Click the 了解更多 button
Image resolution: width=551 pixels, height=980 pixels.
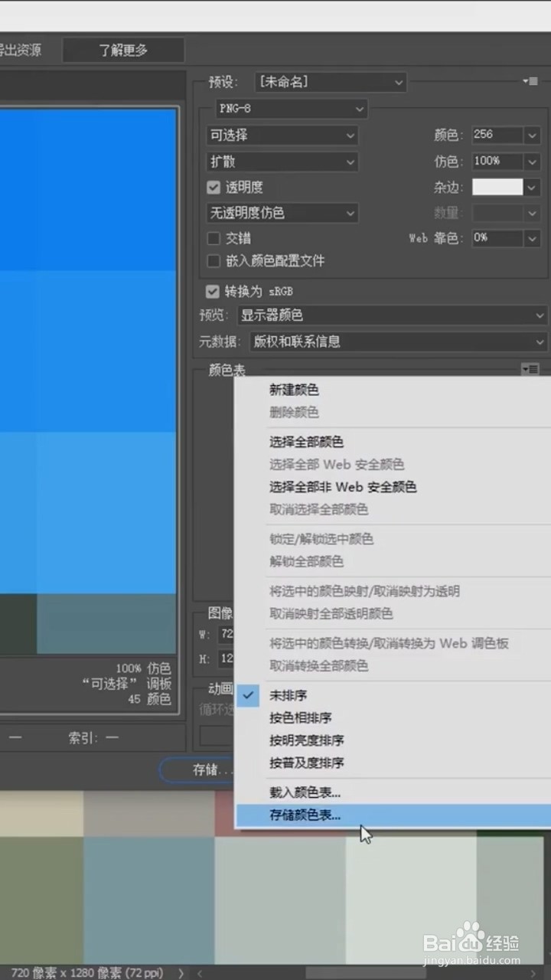point(123,51)
